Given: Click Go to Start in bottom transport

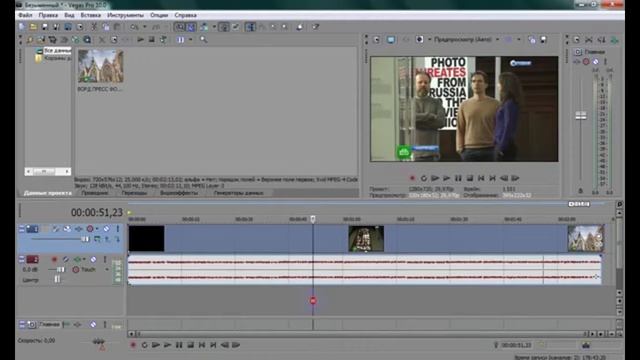Looking at the screenshot, I should 202,345.
